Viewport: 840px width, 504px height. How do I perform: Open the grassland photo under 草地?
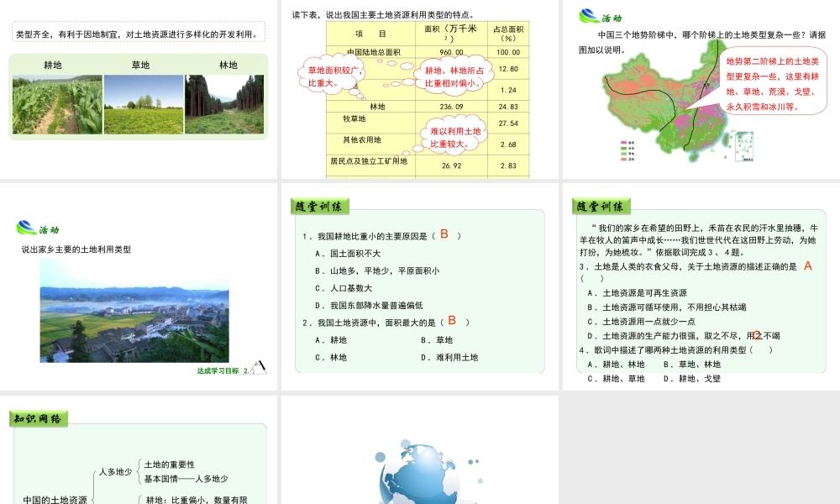pyautogui.click(x=144, y=104)
